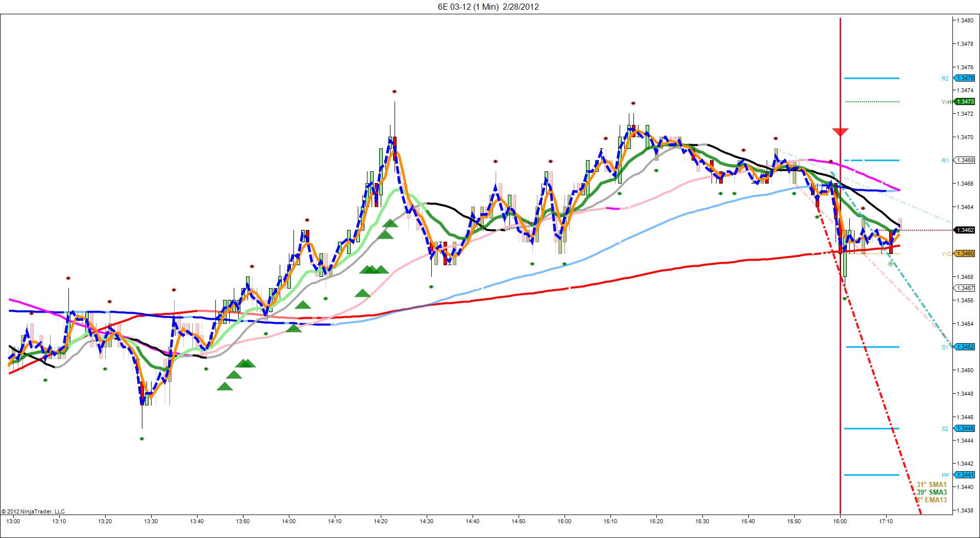Click the 17:10 time axis label
Image resolution: width=980 pixels, height=538 pixels.
[886, 521]
